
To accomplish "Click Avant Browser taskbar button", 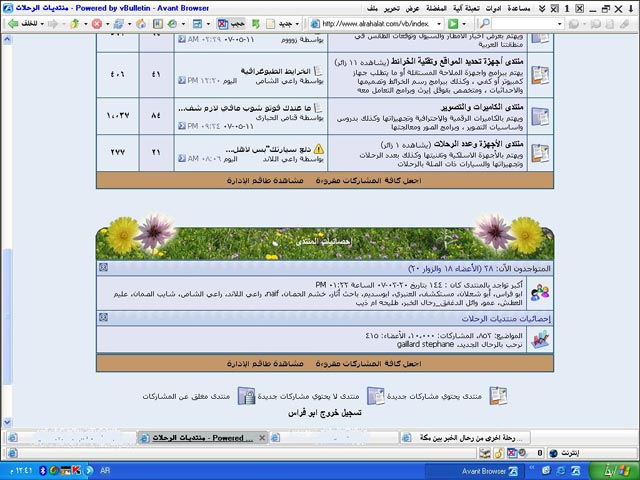I will 473,471.
